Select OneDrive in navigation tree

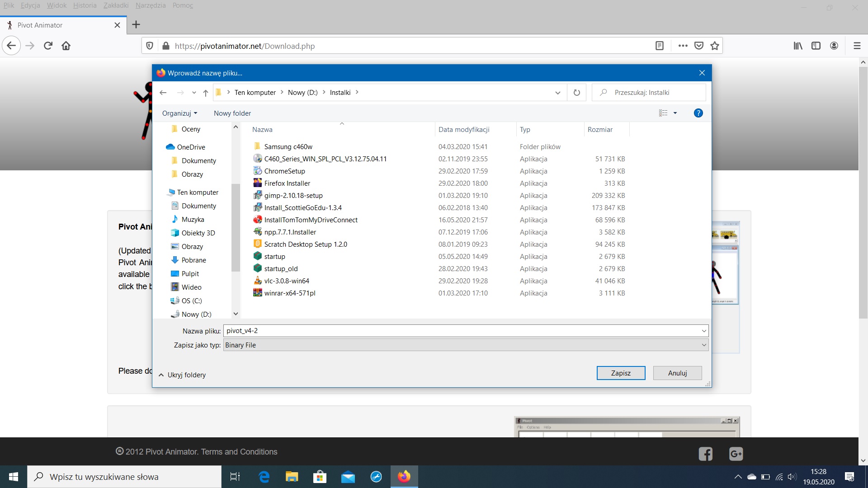coord(185,147)
